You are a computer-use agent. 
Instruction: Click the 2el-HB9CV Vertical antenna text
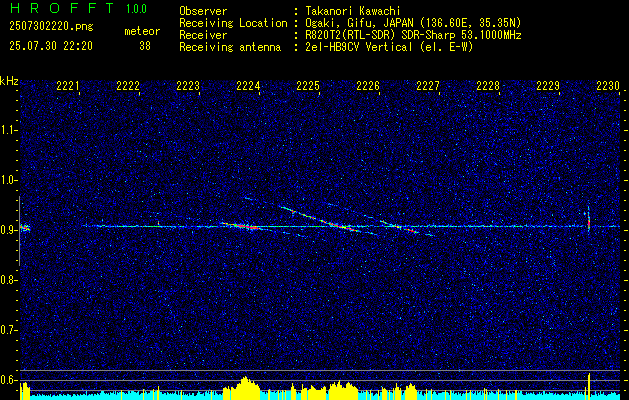[x=389, y=47]
